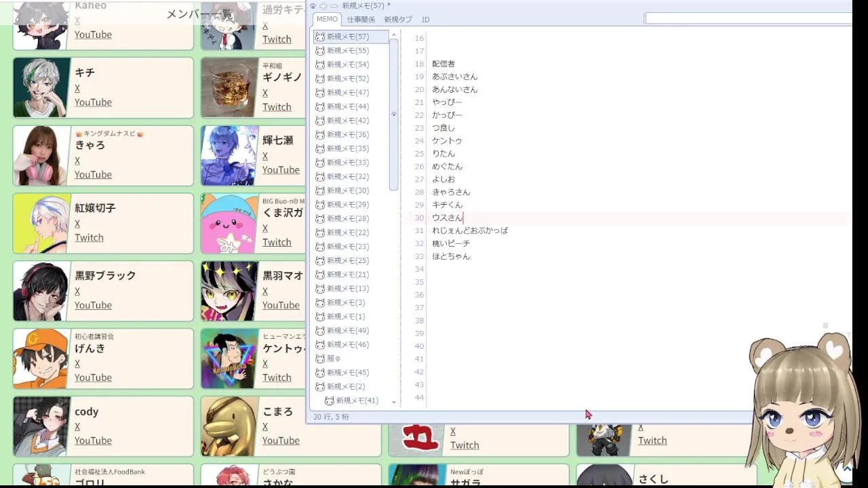This screenshot has width=868, height=488.
Task: Click きゃろ's profile photo
Action: pos(41,155)
